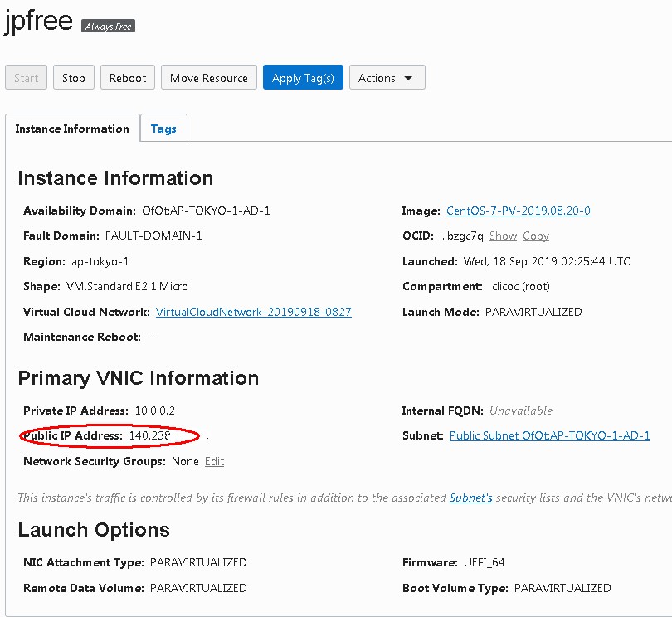Screen dimensions: 672x617
Task: Switch to the Tags tab
Action: [163, 129]
